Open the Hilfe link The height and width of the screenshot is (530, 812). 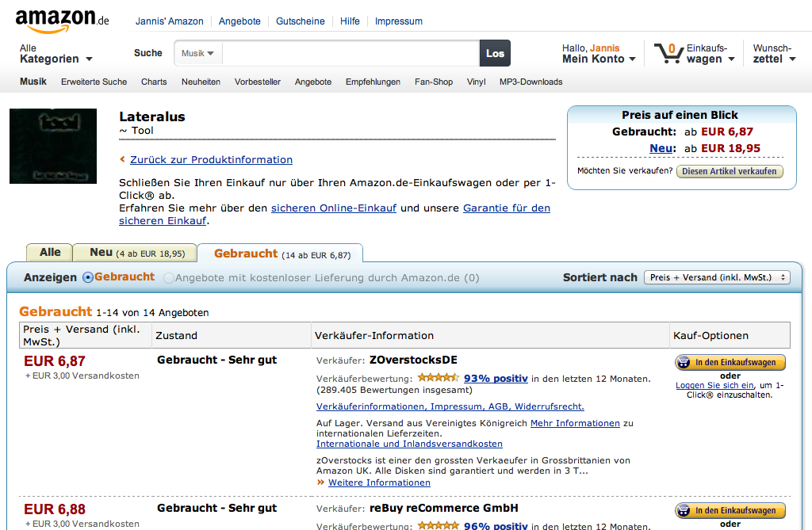(x=350, y=21)
